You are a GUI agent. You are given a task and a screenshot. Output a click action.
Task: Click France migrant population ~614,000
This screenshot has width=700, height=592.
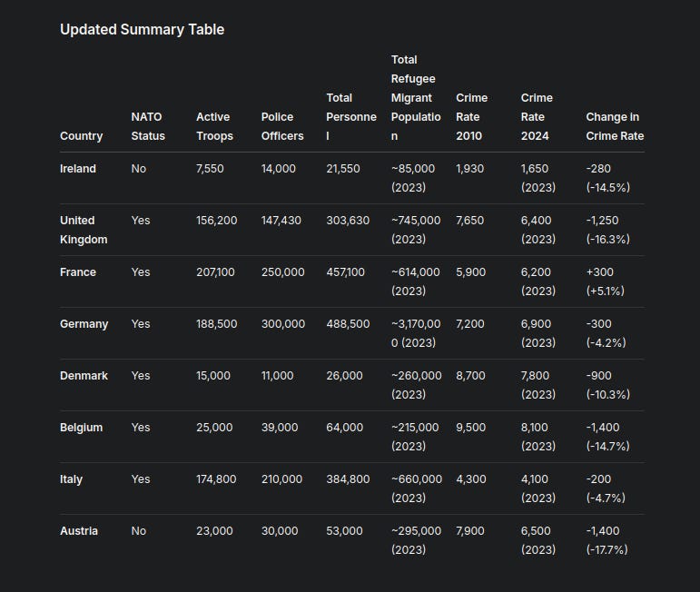[415, 281]
